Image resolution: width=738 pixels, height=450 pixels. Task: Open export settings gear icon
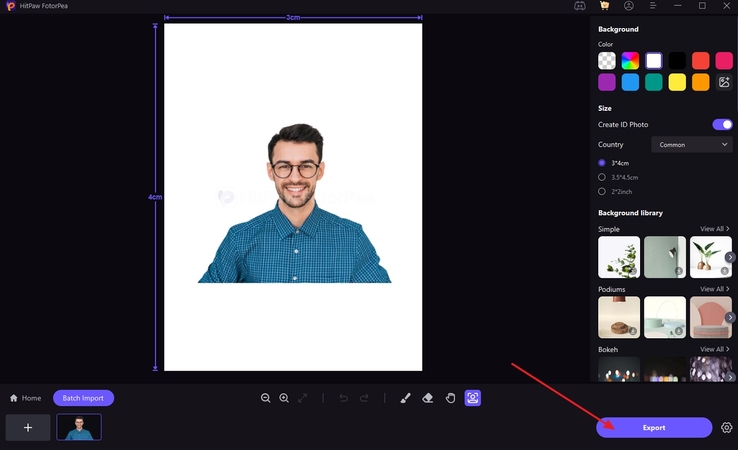[727, 427]
